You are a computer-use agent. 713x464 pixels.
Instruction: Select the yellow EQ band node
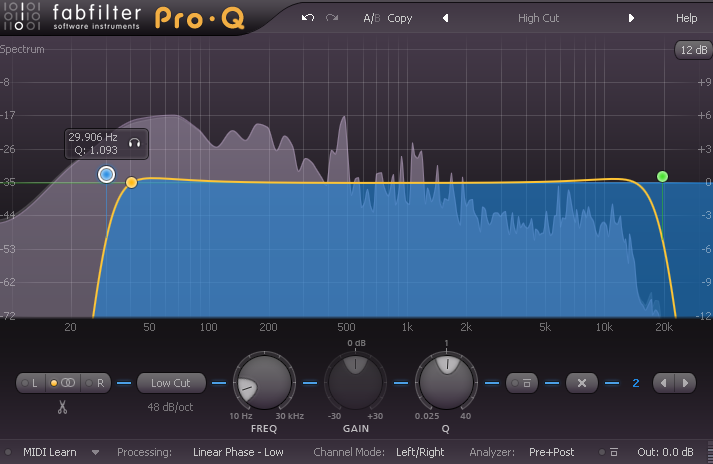(x=131, y=182)
